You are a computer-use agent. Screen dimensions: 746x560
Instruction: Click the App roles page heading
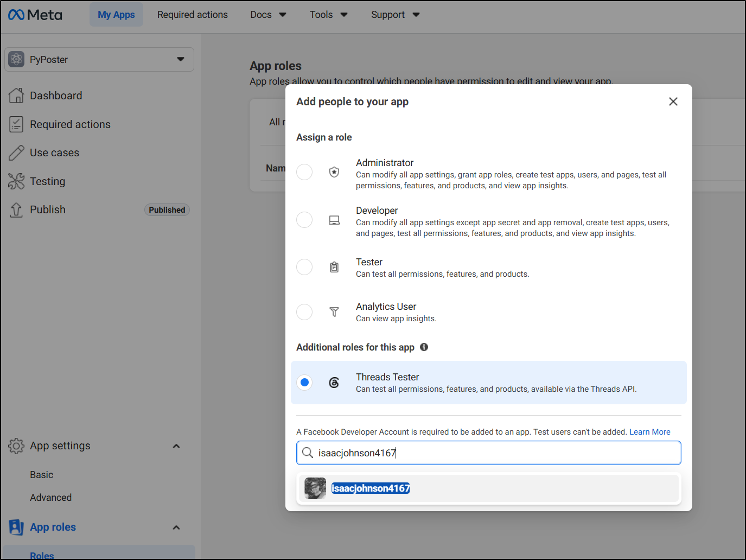point(276,66)
